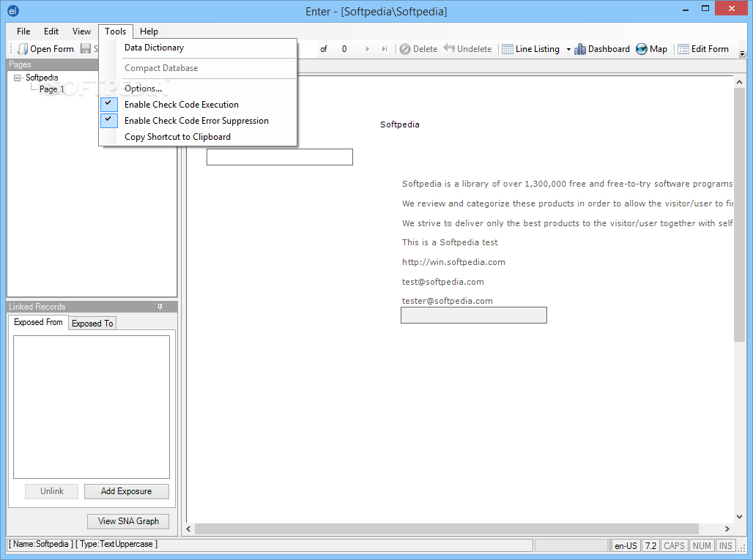Click the Undelete arrow icon
The width and height of the screenshot is (753, 560).
click(x=449, y=48)
